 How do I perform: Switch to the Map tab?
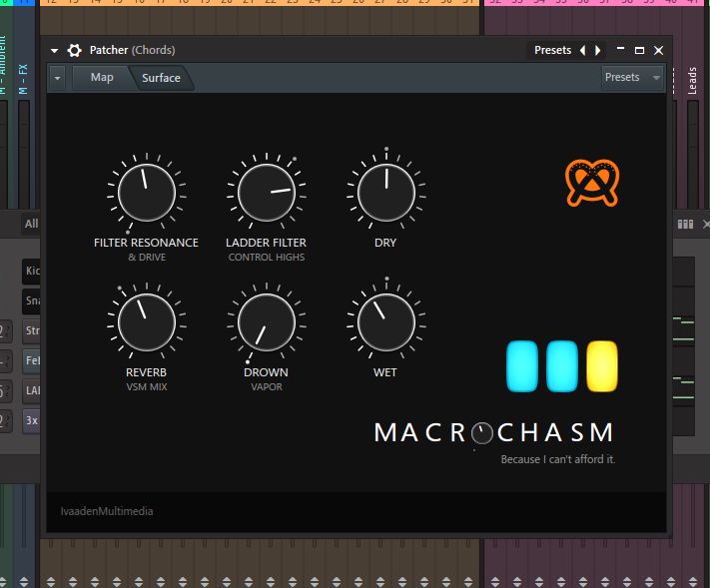(x=102, y=78)
